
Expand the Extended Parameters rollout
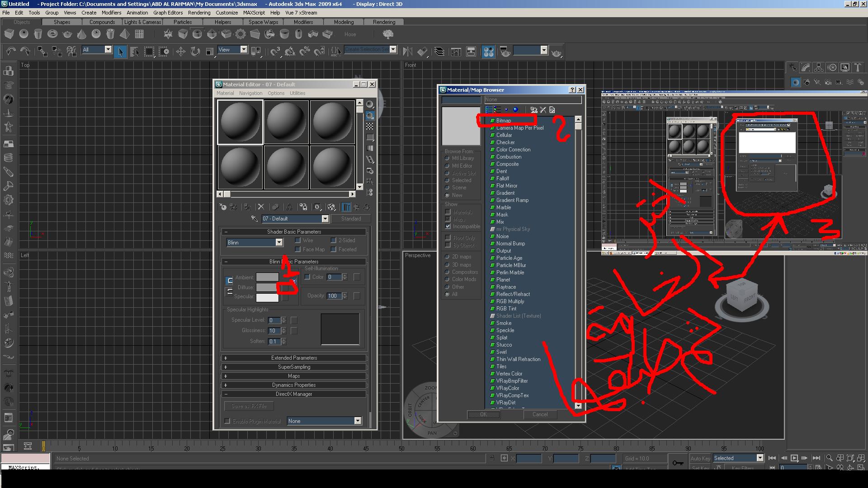pos(294,358)
